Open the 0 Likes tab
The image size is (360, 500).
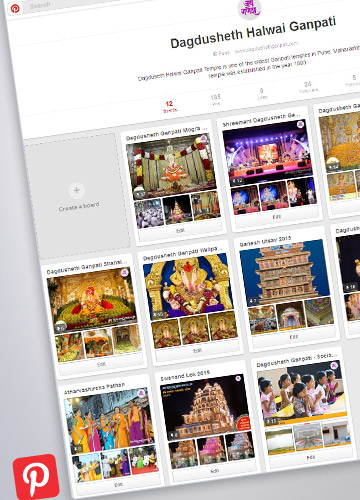click(x=262, y=94)
